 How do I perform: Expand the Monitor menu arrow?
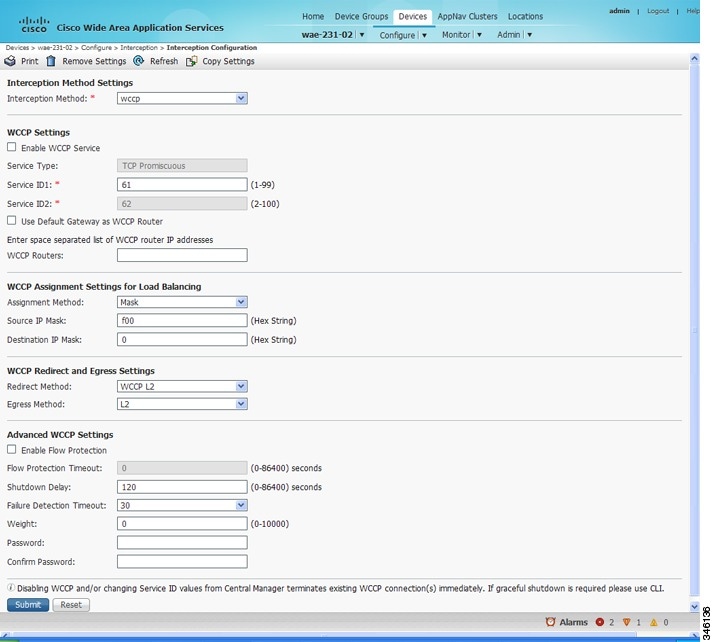click(479, 35)
